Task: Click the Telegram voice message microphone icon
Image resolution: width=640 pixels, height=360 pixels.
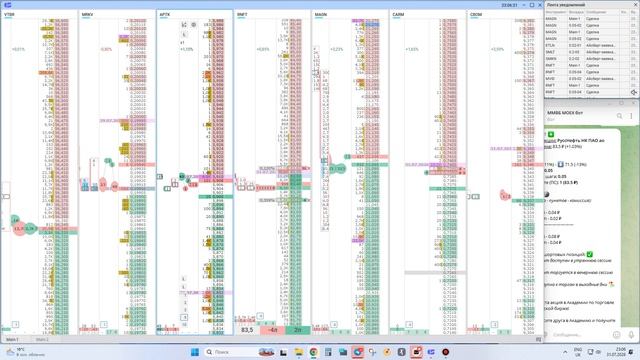Action: (631, 334)
